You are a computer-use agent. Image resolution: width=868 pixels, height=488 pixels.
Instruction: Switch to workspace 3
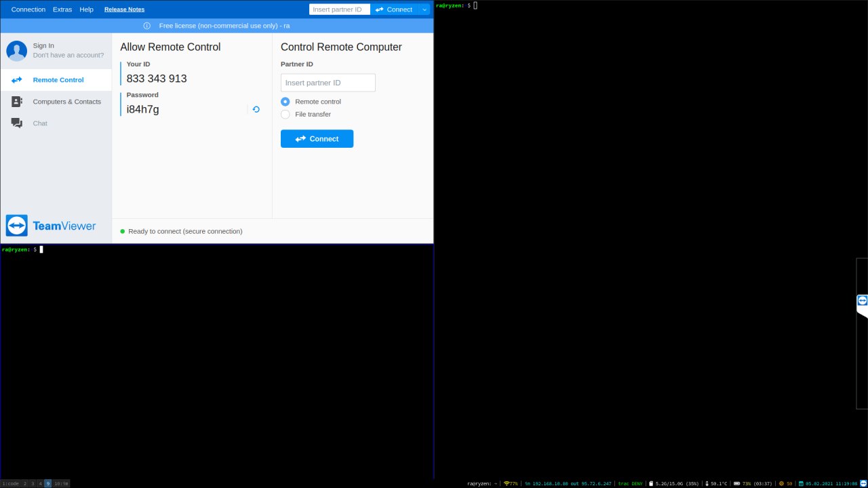click(x=33, y=483)
